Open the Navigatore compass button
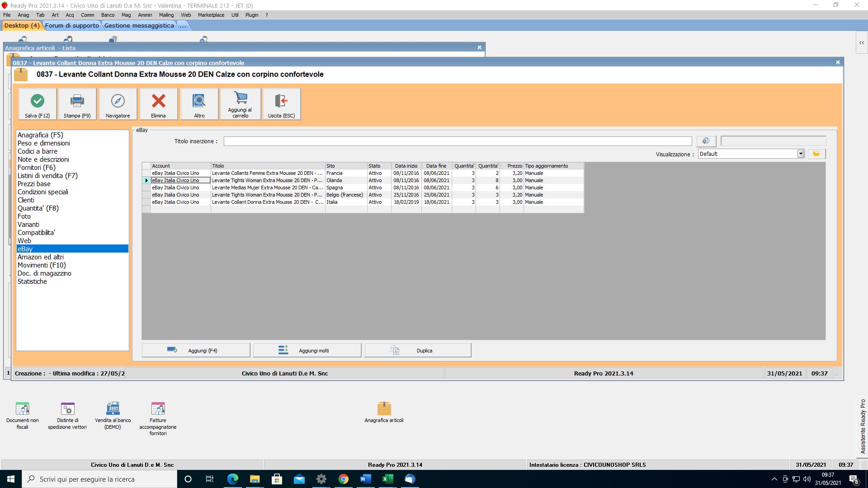The width and height of the screenshot is (868, 488). click(118, 104)
